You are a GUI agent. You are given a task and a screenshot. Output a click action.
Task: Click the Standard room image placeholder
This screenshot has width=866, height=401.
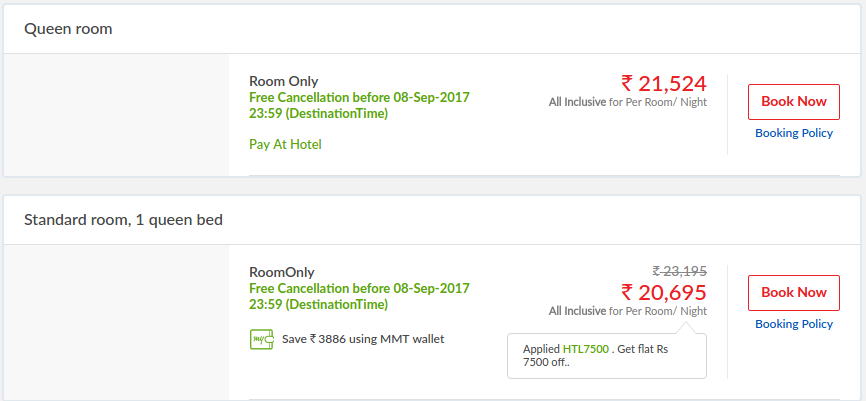pyautogui.click(x=117, y=322)
